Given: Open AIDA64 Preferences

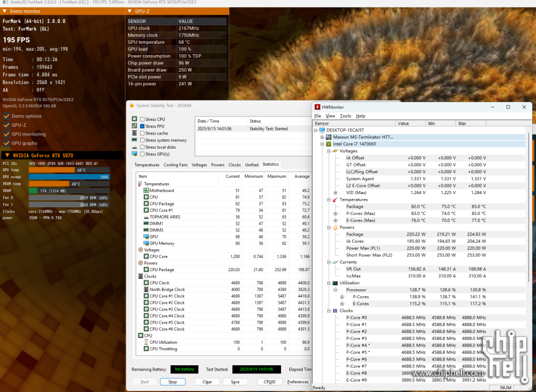Looking at the screenshot, I should tap(298, 382).
